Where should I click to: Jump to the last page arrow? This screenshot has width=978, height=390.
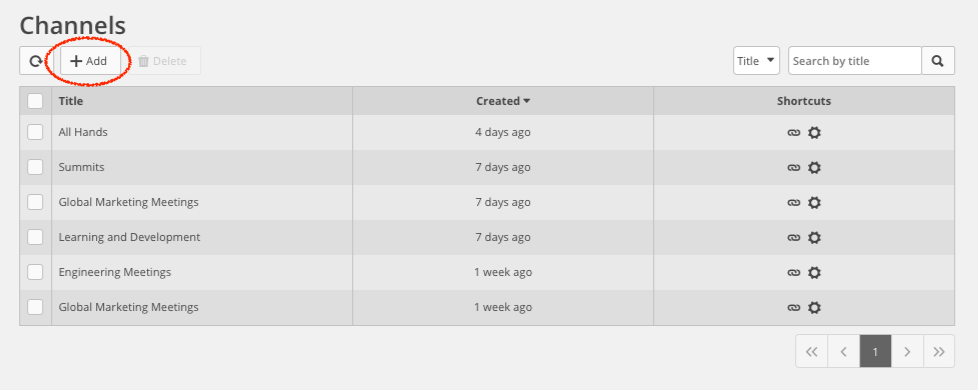[x=939, y=352]
